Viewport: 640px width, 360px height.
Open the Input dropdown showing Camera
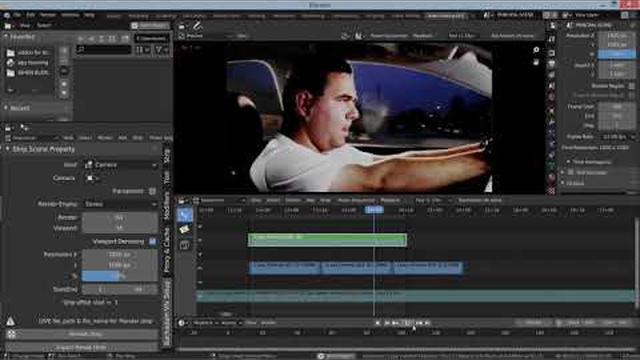pos(120,165)
